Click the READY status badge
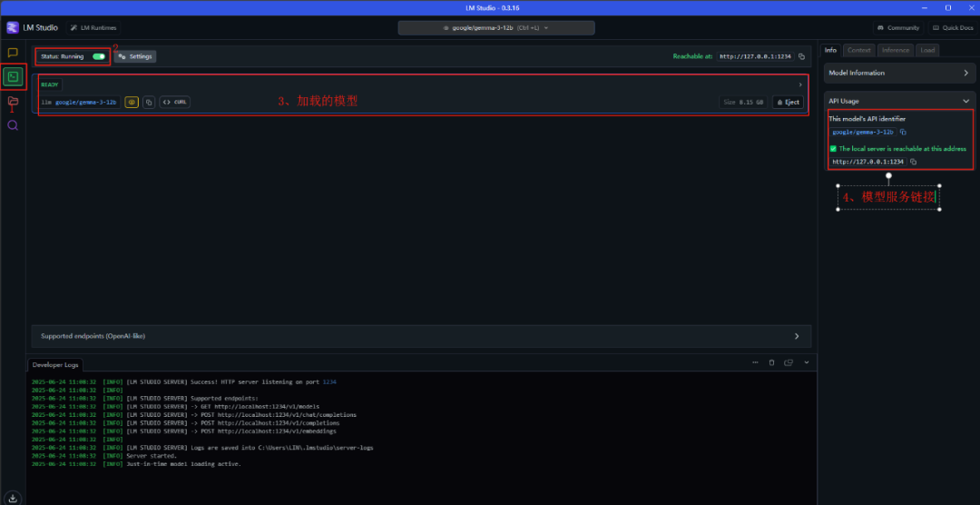 51,84
